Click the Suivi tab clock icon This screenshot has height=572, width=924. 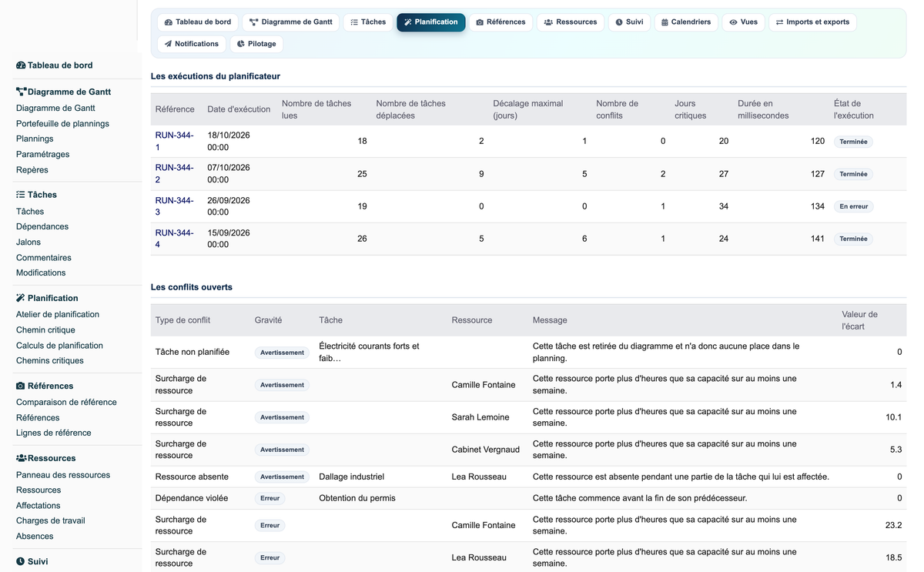619,22
